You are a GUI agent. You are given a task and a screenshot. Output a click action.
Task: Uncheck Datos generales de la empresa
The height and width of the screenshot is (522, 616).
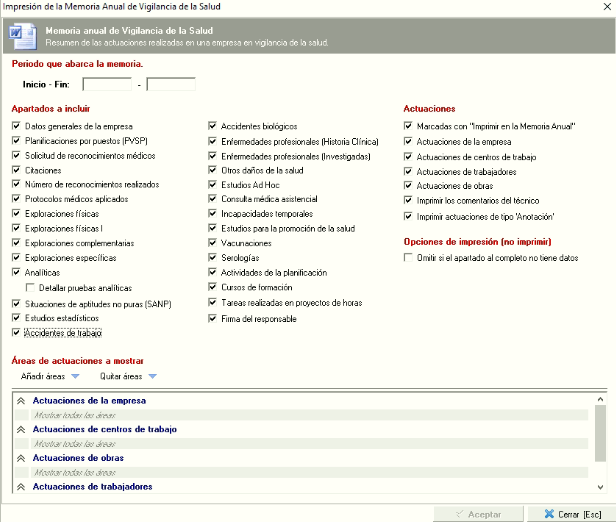(x=16, y=127)
